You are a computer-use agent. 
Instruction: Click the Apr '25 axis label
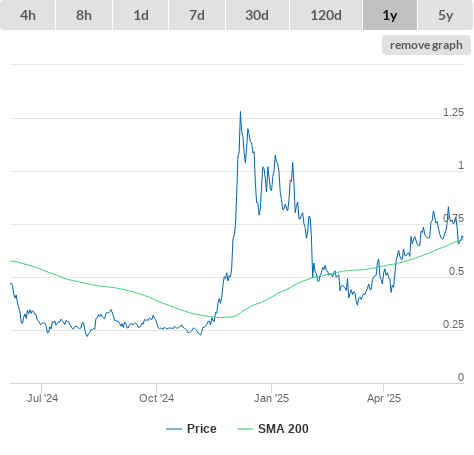[x=384, y=398]
